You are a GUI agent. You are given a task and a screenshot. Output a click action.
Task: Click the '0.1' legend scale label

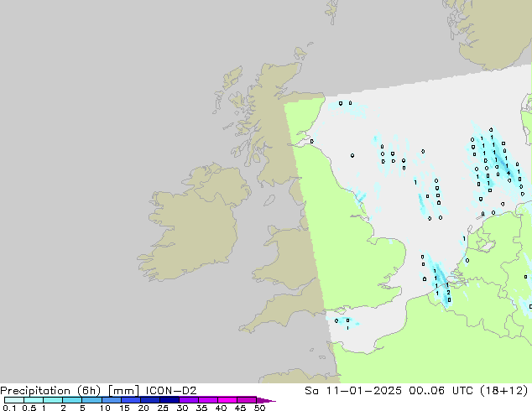point(9,408)
